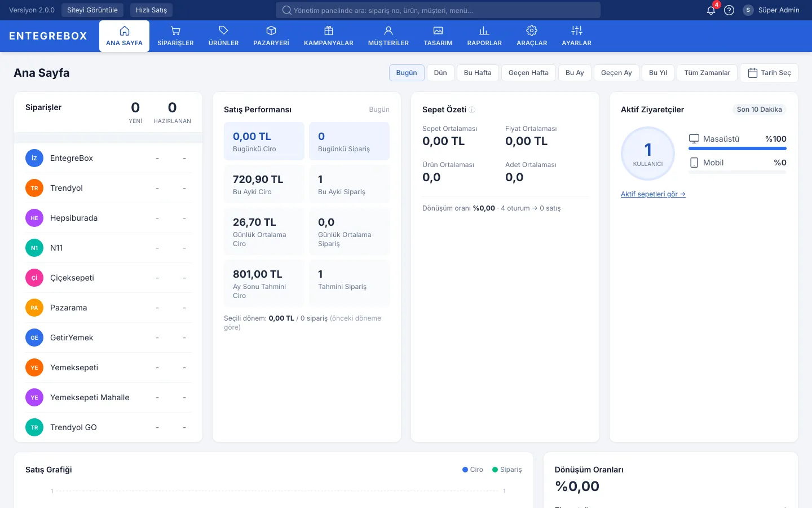Click the Yemeksepeti Mahalle row label
The height and width of the screenshot is (508, 812).
coord(90,397)
